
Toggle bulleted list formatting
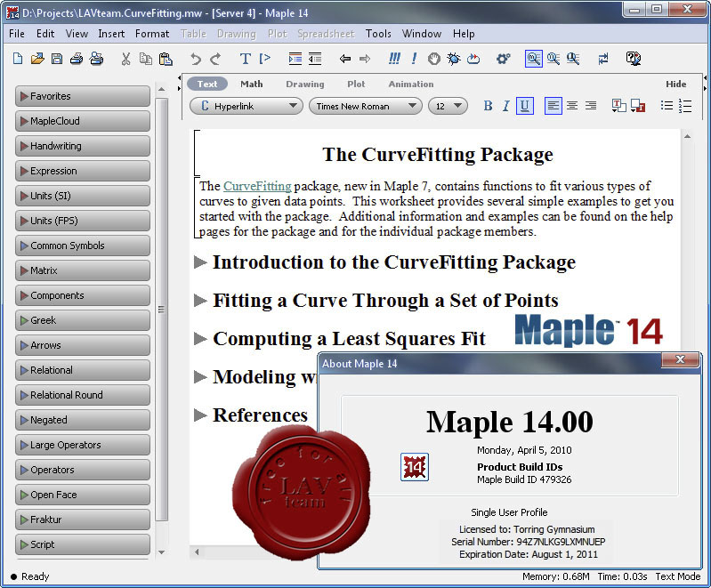(667, 106)
